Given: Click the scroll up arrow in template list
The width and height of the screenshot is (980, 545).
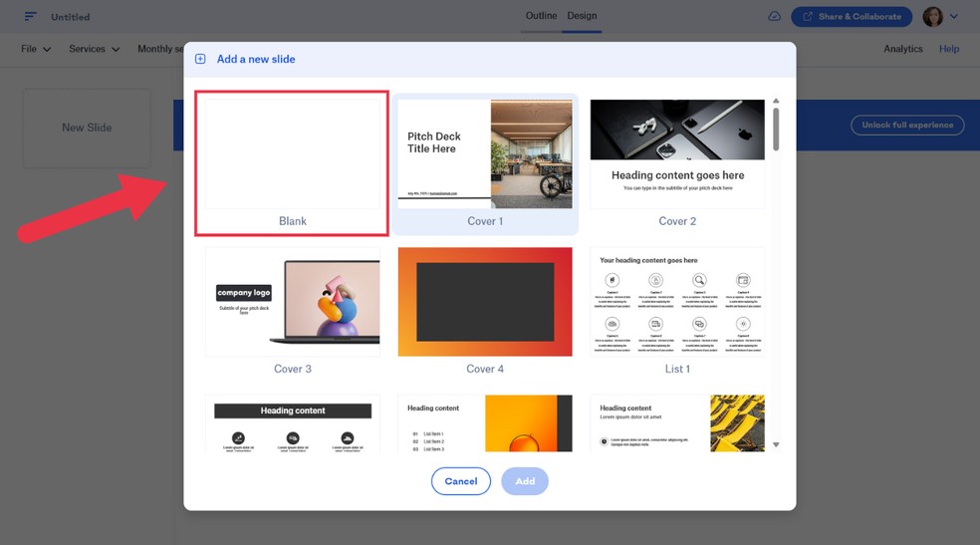Looking at the screenshot, I should tap(776, 101).
